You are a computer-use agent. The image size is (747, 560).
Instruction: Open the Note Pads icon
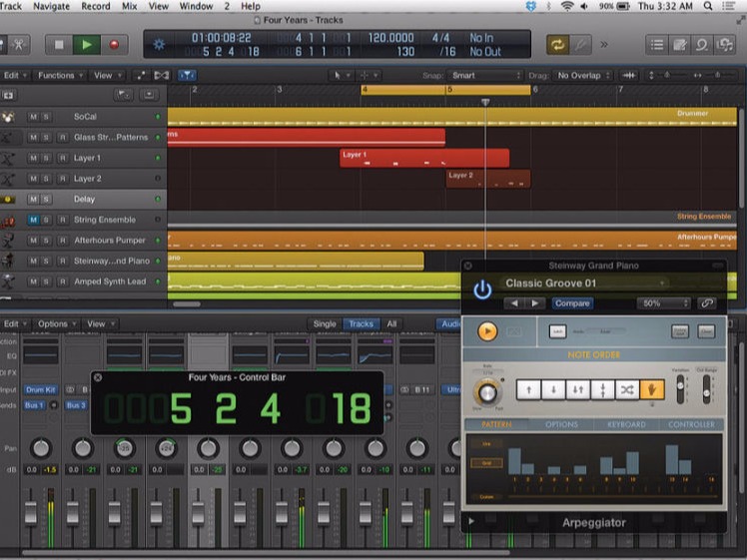click(x=679, y=45)
